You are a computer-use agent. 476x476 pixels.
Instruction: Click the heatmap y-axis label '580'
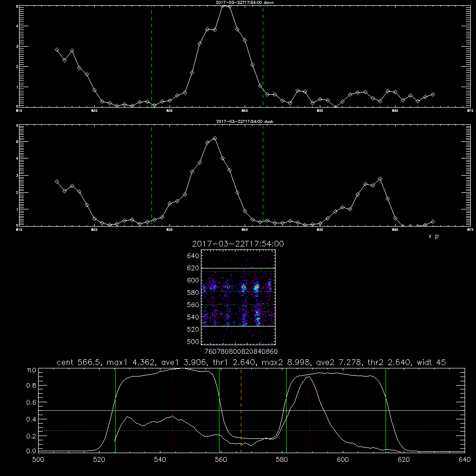click(x=193, y=293)
